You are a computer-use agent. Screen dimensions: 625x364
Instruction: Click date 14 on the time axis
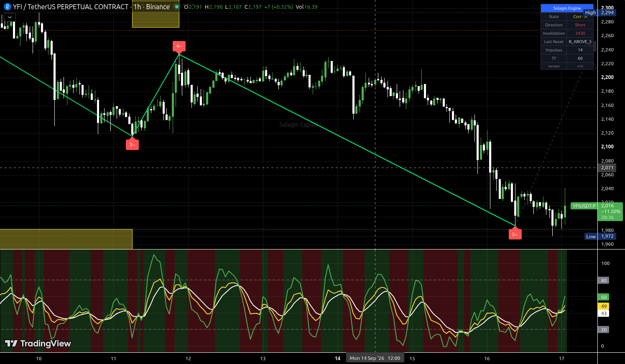[x=337, y=358]
